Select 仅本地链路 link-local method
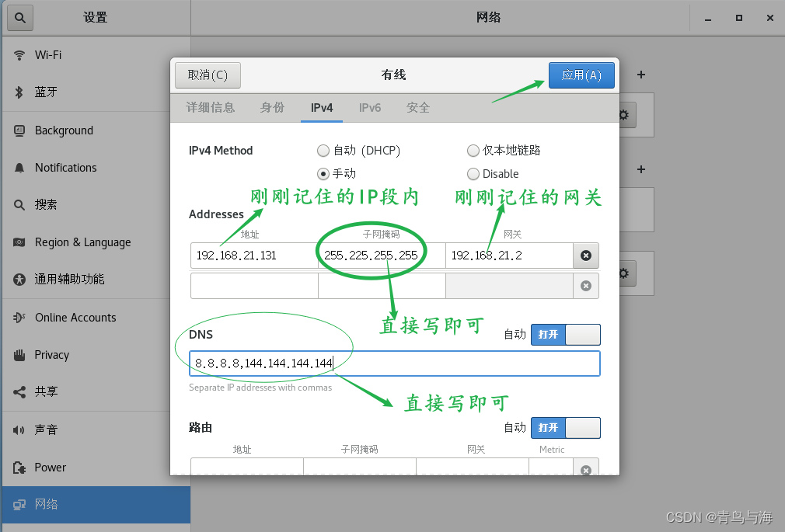The width and height of the screenshot is (785, 532). point(504,151)
